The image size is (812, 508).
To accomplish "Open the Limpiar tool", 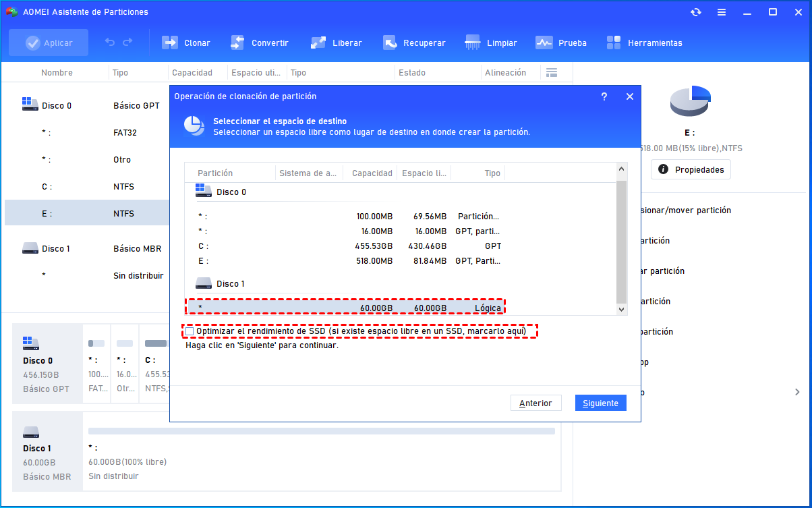I will tap(491, 43).
